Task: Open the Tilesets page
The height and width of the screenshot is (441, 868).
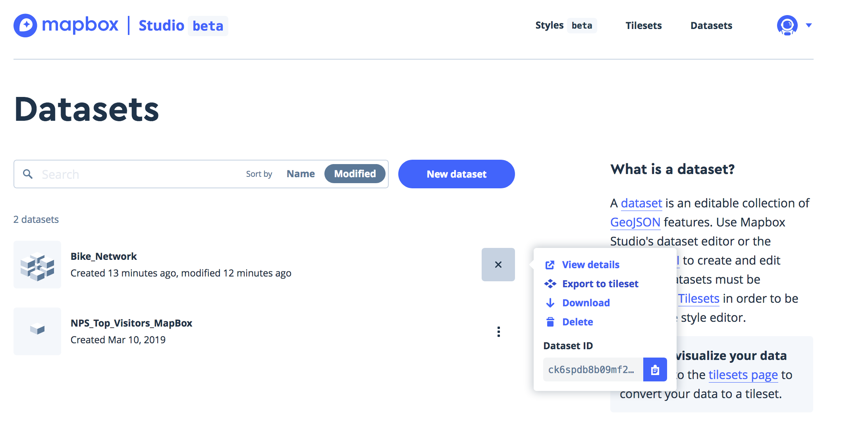Action: pos(644,25)
